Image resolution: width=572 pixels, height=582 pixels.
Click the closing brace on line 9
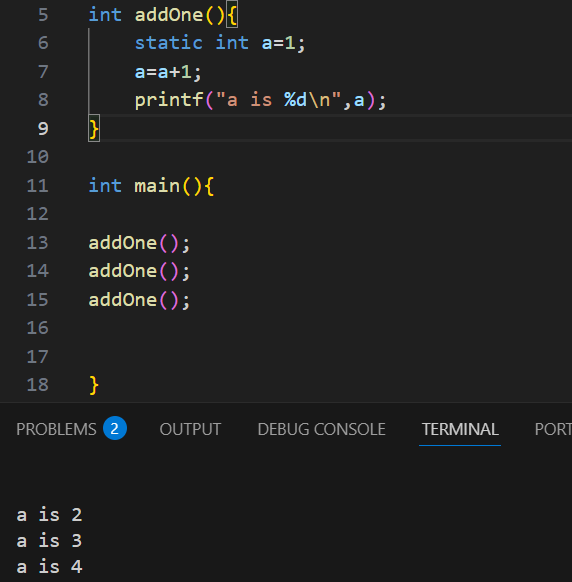click(x=94, y=129)
